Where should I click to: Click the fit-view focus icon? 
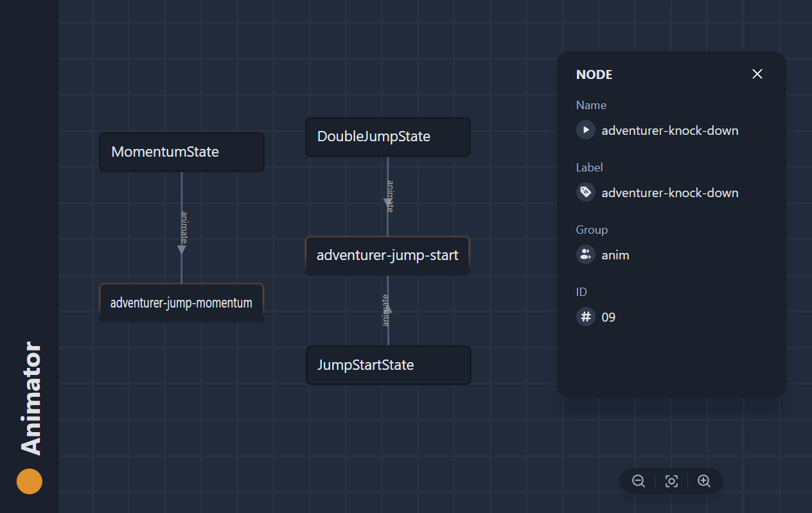(671, 481)
